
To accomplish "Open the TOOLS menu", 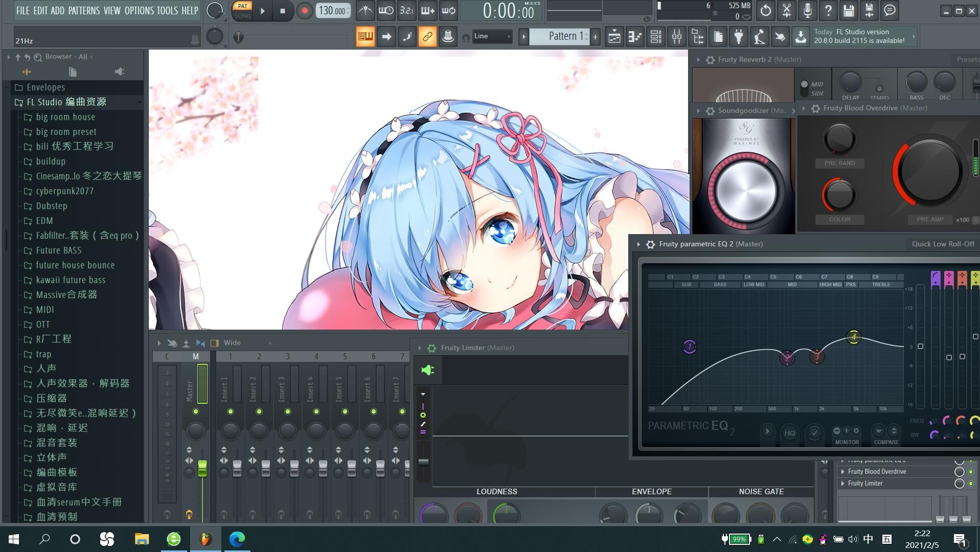I will click(167, 11).
